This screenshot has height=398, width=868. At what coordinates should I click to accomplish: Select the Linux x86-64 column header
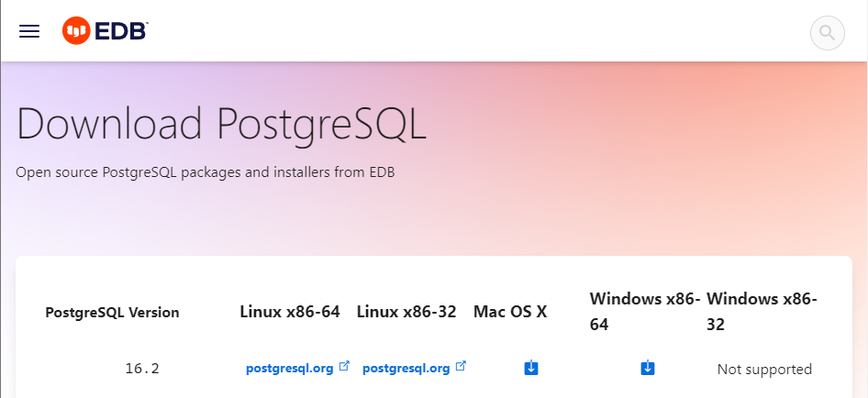click(290, 312)
